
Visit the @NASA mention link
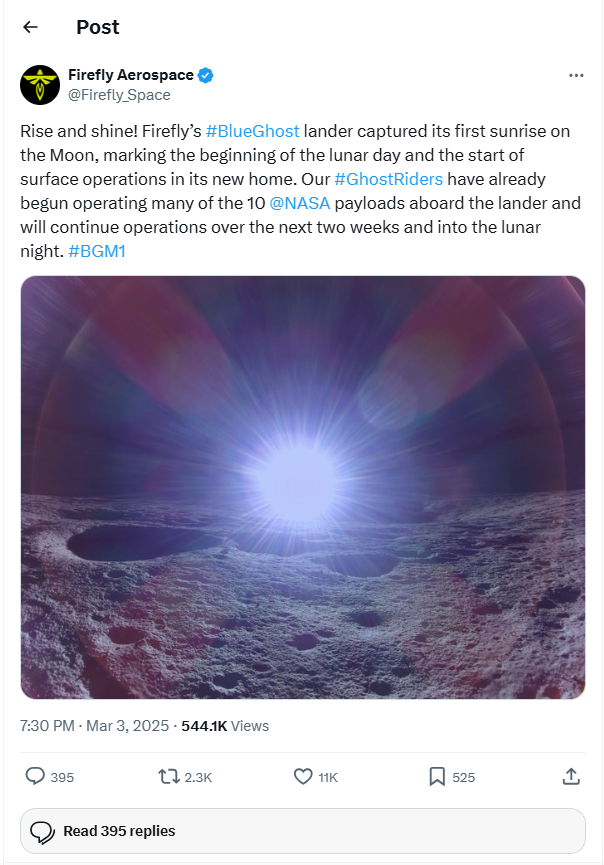[x=300, y=203]
